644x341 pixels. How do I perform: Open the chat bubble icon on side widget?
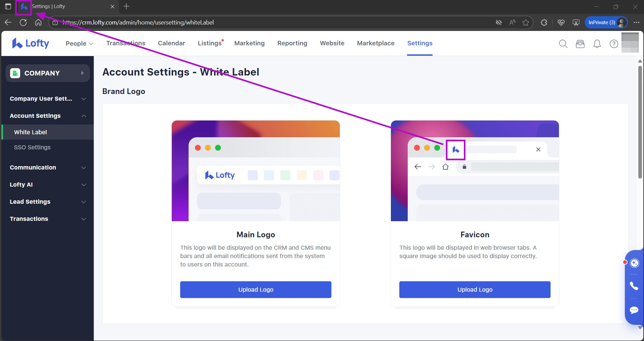coord(634,310)
